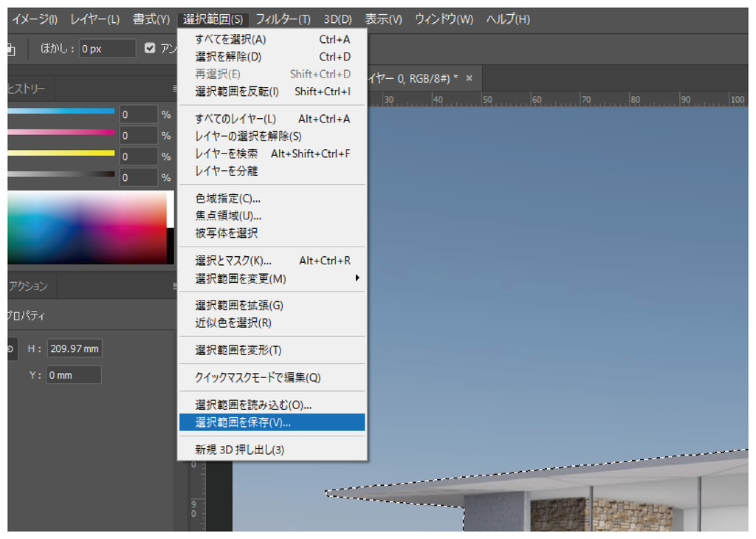Toggle the アンチエイリアス checkbox in options bar
Viewport: 756px width, 539px height.
pyautogui.click(x=150, y=48)
